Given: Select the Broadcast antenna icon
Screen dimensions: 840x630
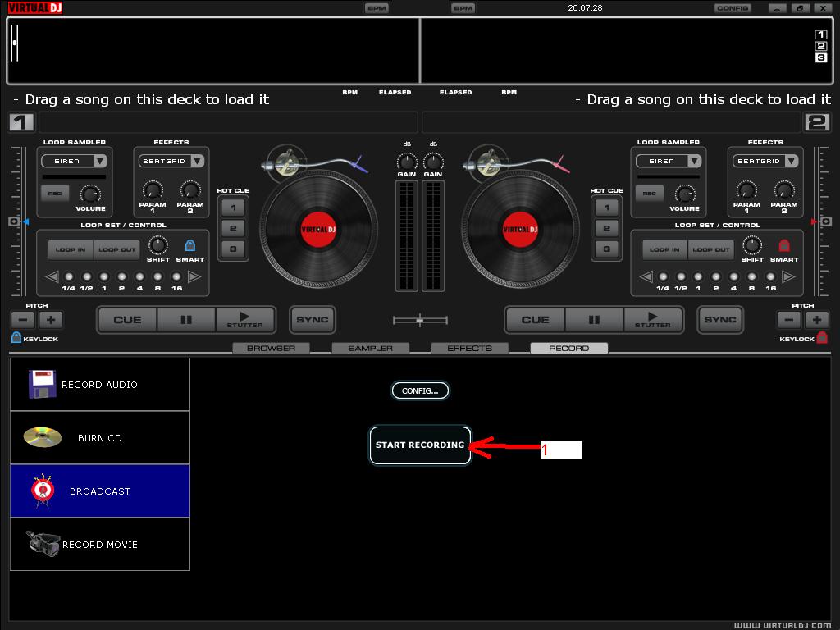Looking at the screenshot, I should click(x=43, y=491).
